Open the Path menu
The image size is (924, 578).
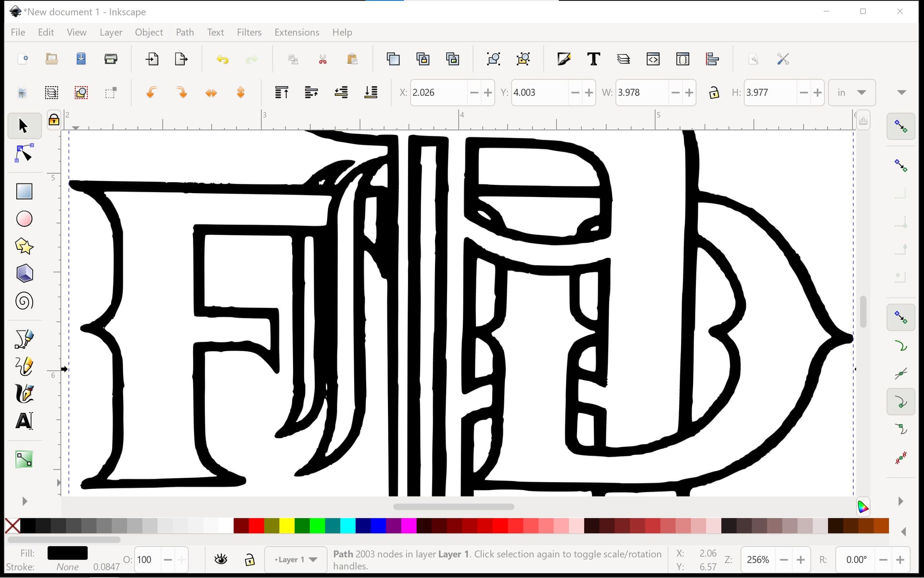185,32
